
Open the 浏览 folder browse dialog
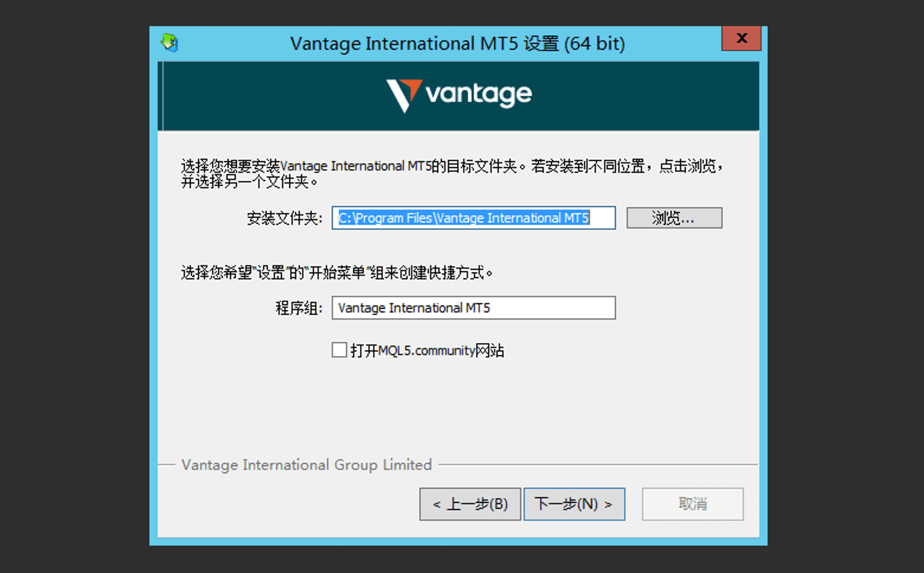coord(674,218)
